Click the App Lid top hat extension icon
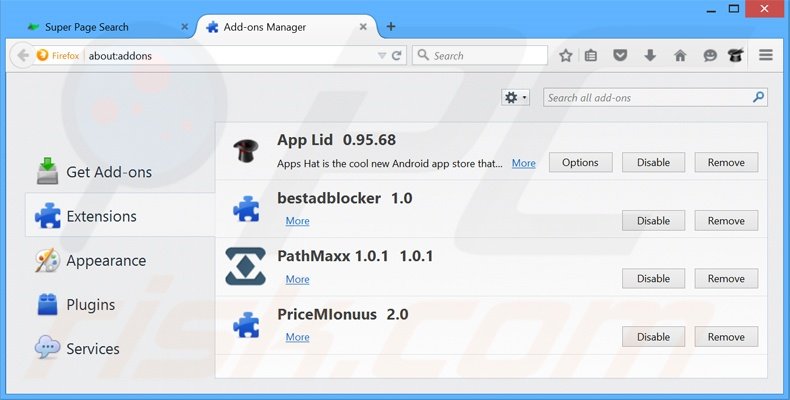This screenshot has width=790, height=400. (x=246, y=151)
